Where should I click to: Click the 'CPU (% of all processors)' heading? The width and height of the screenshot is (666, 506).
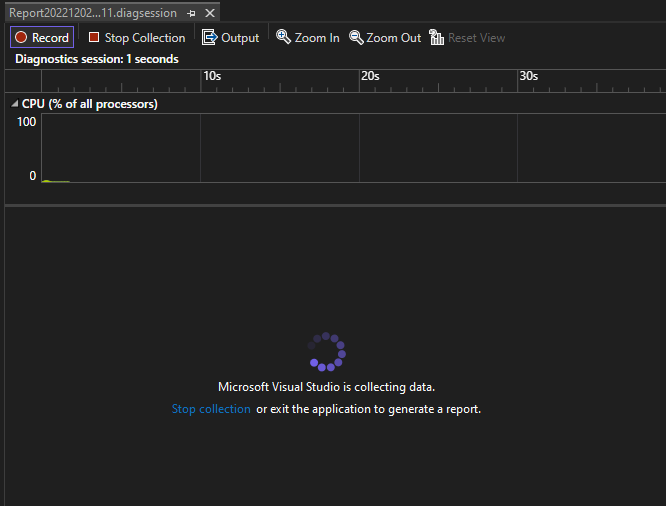click(x=90, y=104)
